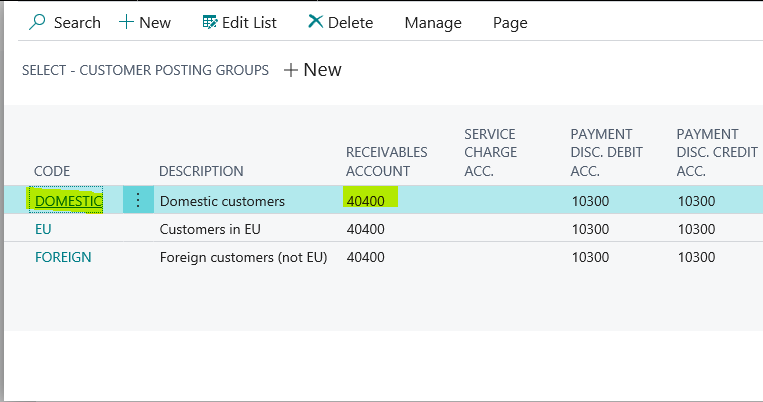
Task: Select the EU customer posting group
Action: pos(43,229)
